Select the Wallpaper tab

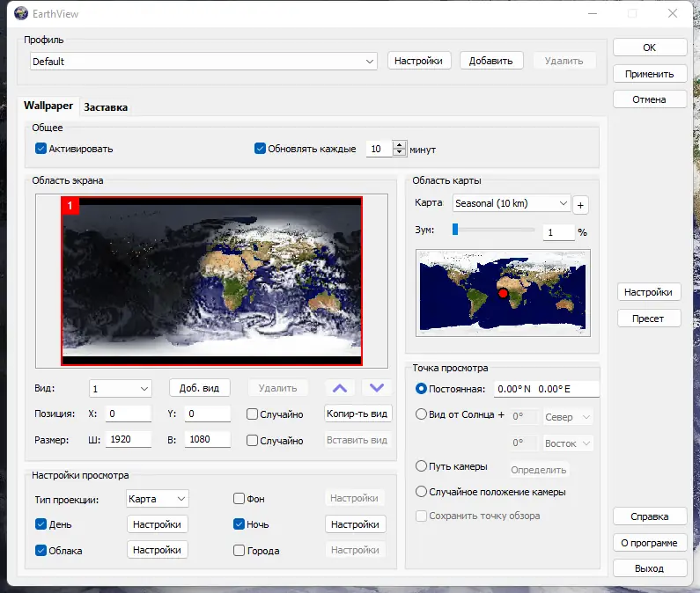48,106
